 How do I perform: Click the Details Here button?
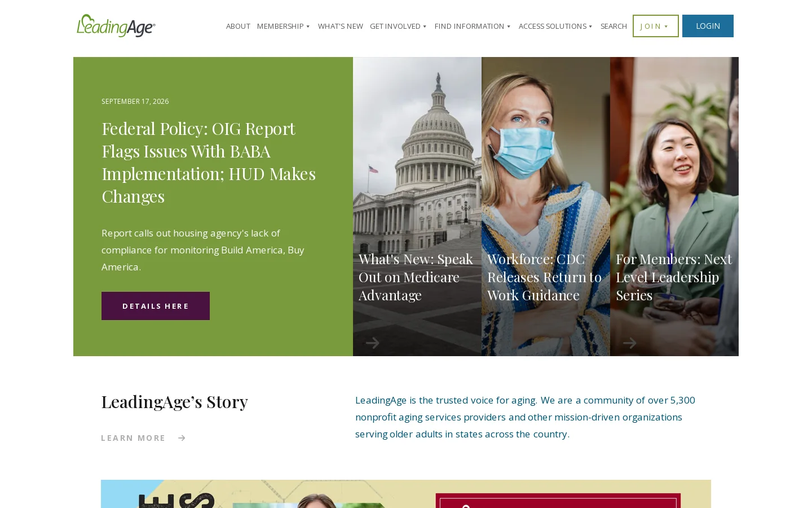[x=156, y=306]
